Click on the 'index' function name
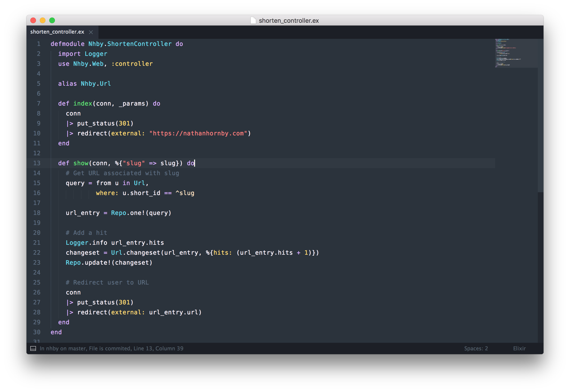Image resolution: width=570 pixels, height=392 pixels. tap(83, 103)
